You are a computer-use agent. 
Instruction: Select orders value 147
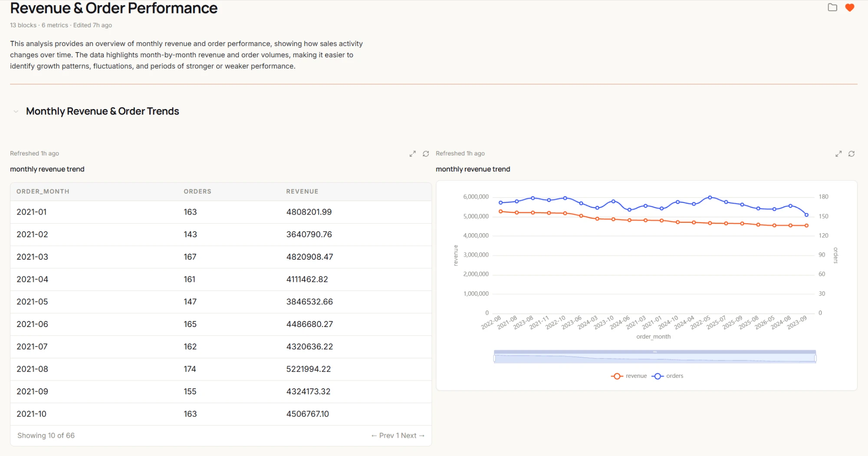[x=190, y=302]
